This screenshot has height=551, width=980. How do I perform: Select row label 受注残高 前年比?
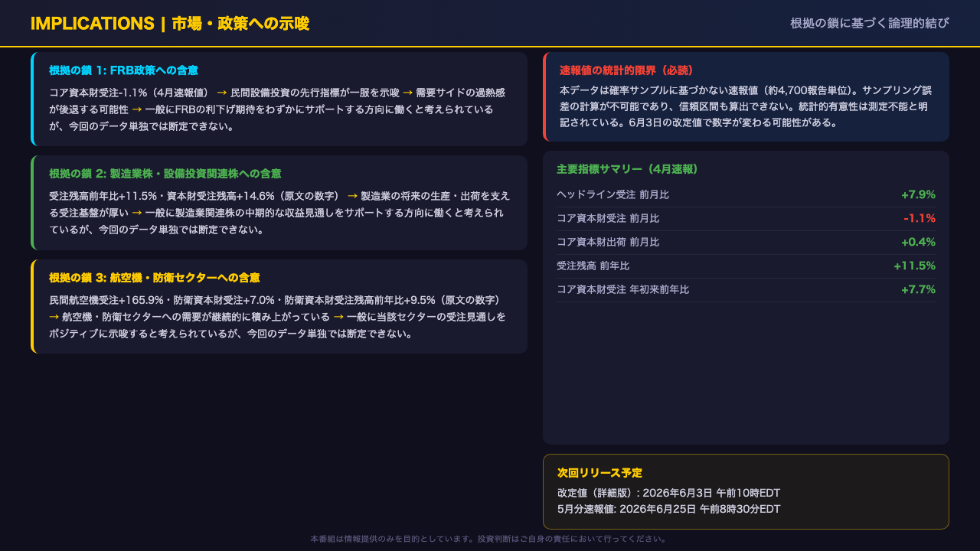(593, 266)
